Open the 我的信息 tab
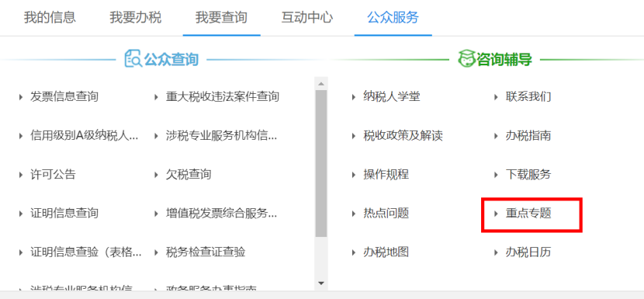The image size is (644, 299). coord(50,18)
